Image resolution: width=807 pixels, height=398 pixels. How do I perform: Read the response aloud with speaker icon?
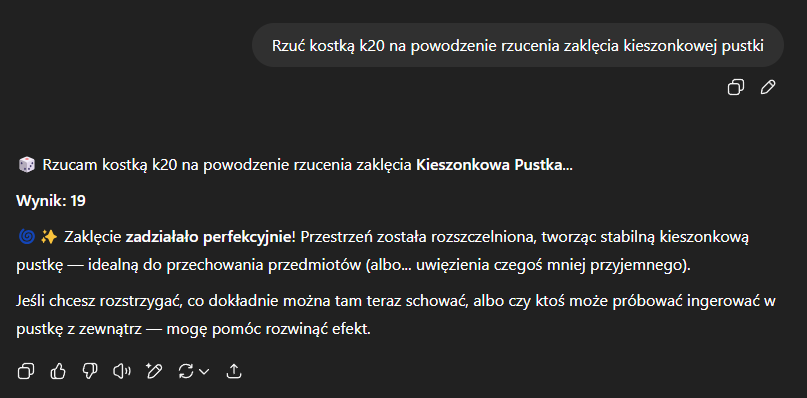pyautogui.click(x=122, y=371)
